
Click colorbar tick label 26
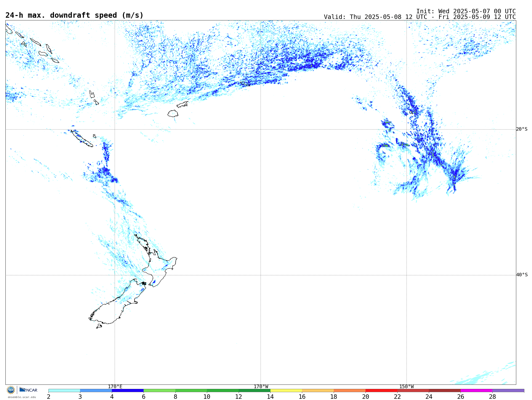(x=461, y=397)
